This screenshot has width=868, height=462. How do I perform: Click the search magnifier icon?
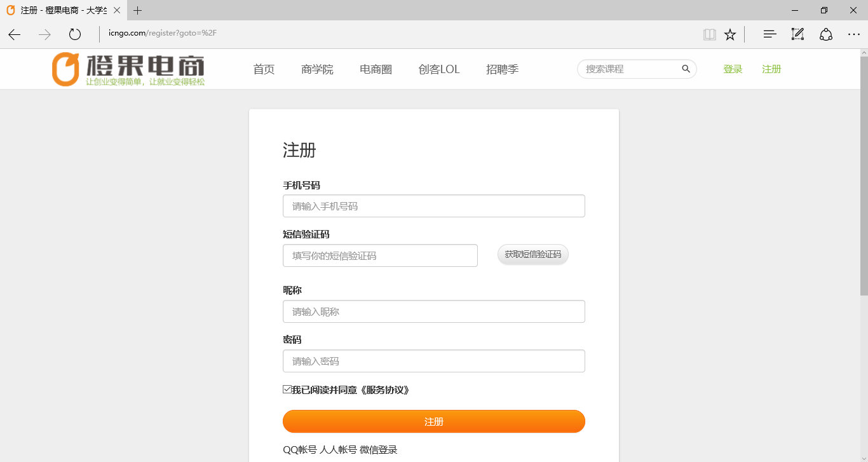tap(686, 69)
